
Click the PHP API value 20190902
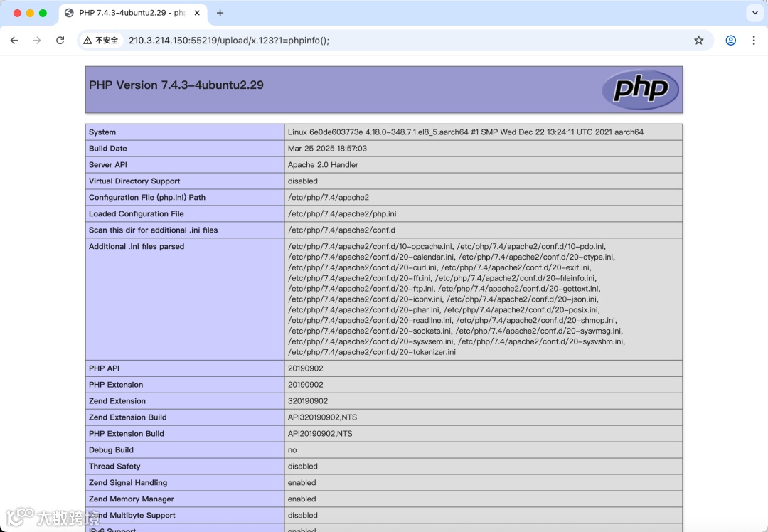[x=305, y=368]
